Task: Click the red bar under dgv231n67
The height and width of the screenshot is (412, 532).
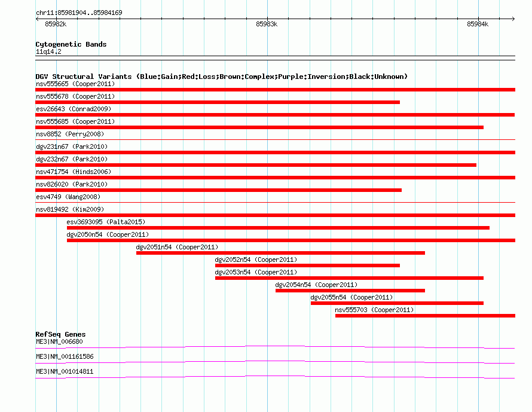Action: click(275, 152)
